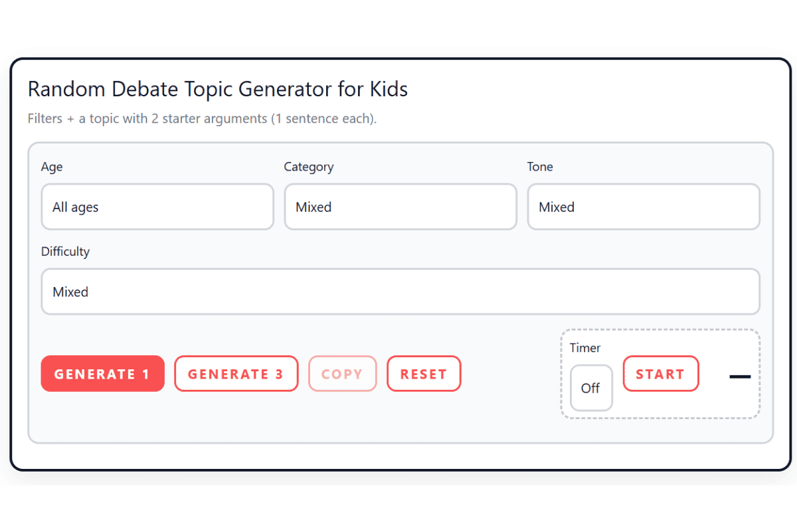Click the timer duration display dash
The width and height of the screenshot is (797, 532).
click(x=739, y=376)
